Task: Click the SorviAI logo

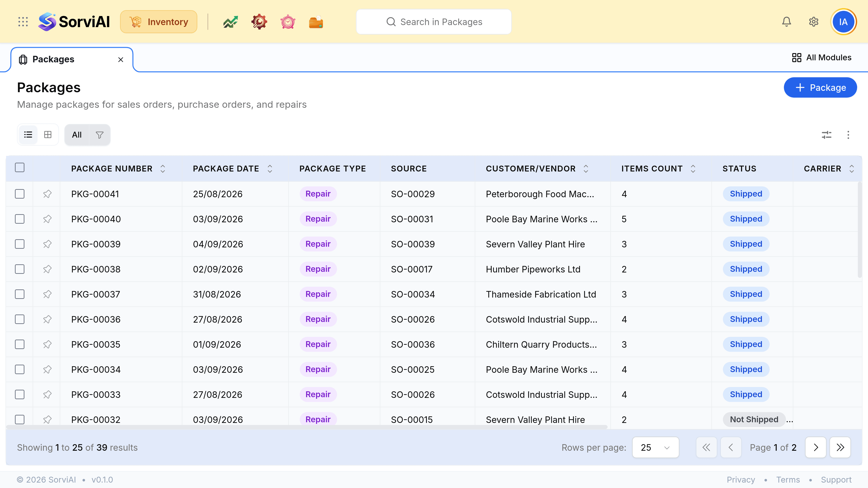Action: [x=74, y=22]
